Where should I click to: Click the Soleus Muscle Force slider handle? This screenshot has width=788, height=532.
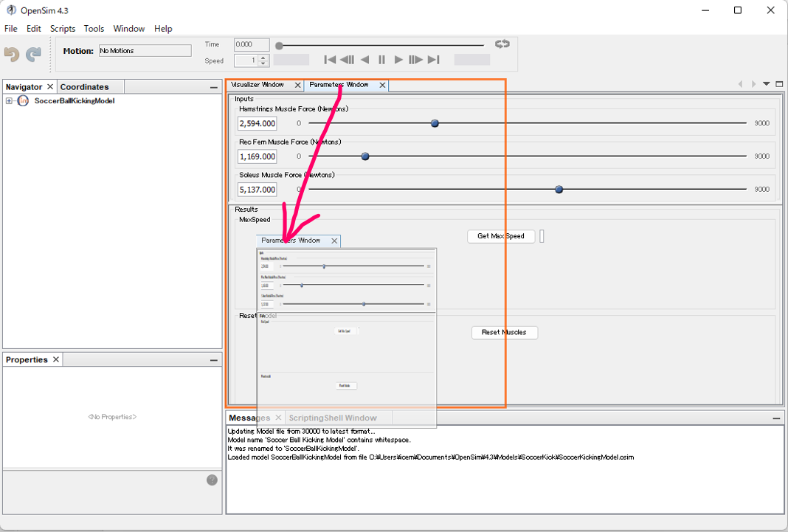(x=559, y=190)
